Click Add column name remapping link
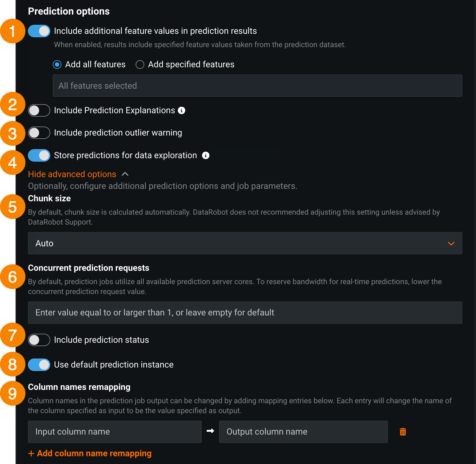 click(90, 453)
